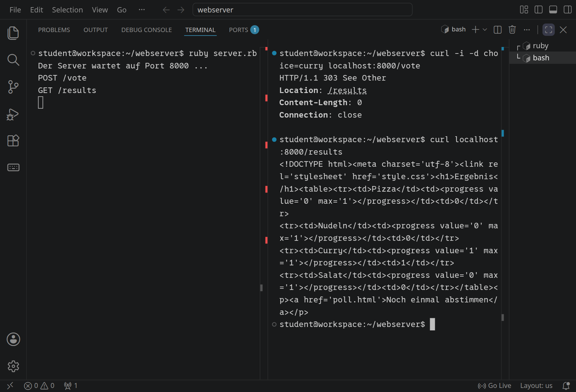This screenshot has width=576, height=392.
Task: Select the bash terminal in the list
Action: pyautogui.click(x=542, y=58)
